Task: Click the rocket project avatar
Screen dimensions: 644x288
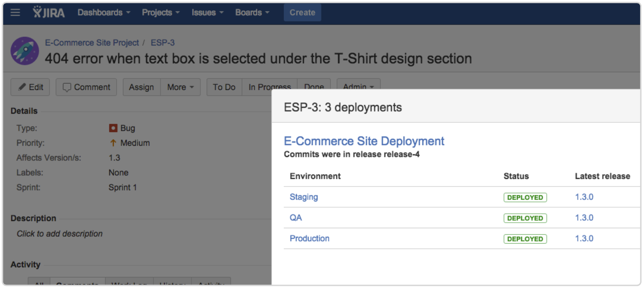Action: (25, 51)
